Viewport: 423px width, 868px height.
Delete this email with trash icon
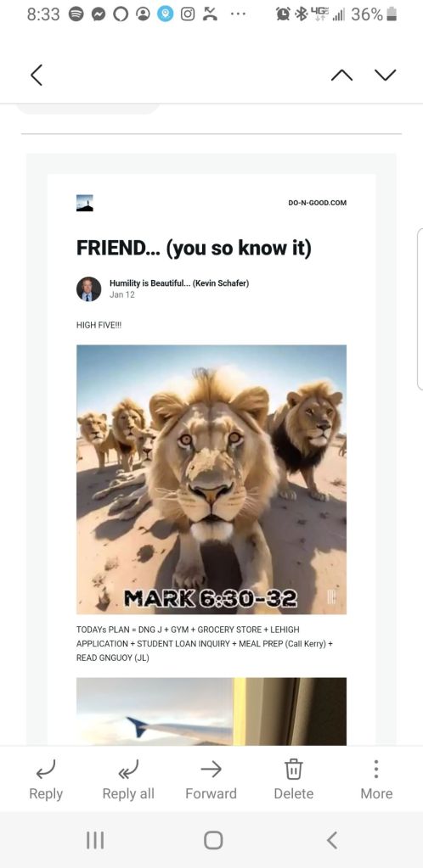pyautogui.click(x=293, y=769)
